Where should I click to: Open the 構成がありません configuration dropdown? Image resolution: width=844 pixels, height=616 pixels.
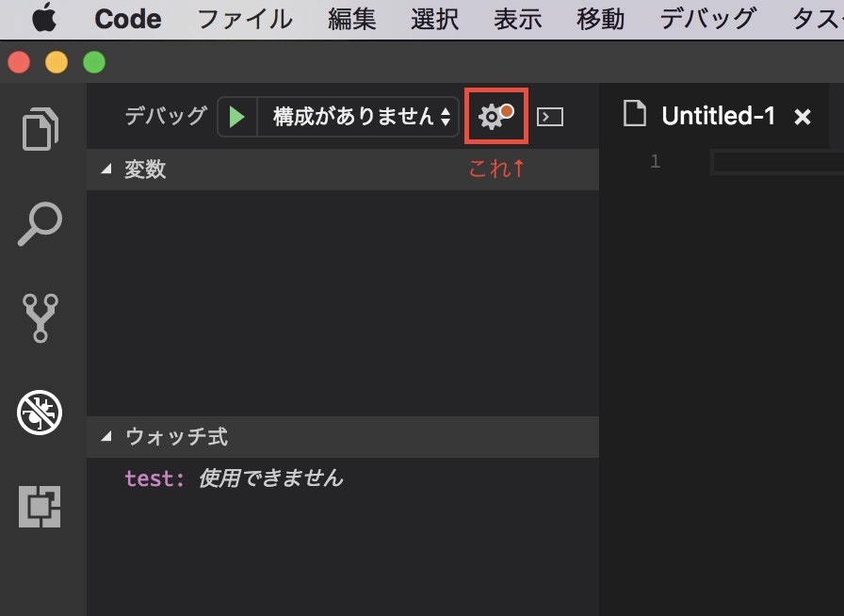(358, 117)
